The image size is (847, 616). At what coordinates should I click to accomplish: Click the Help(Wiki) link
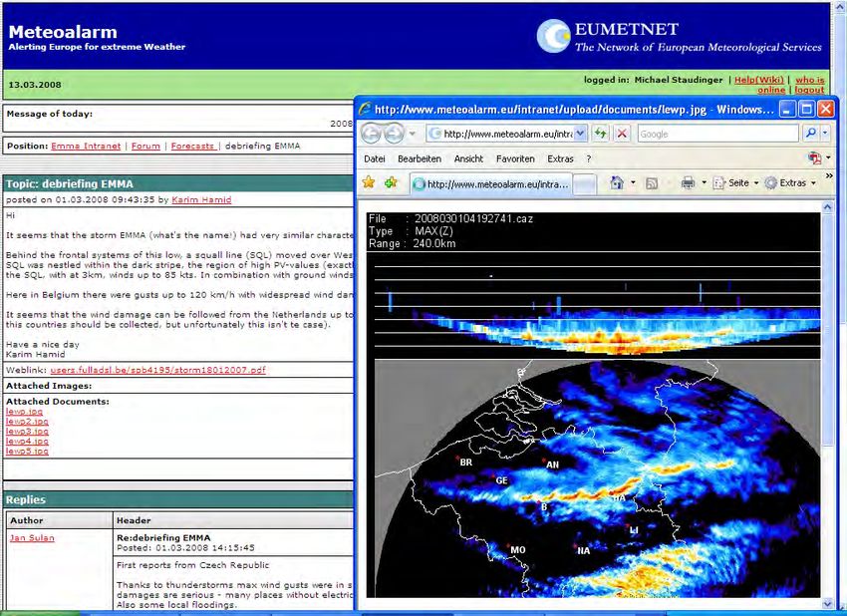pyautogui.click(x=759, y=80)
